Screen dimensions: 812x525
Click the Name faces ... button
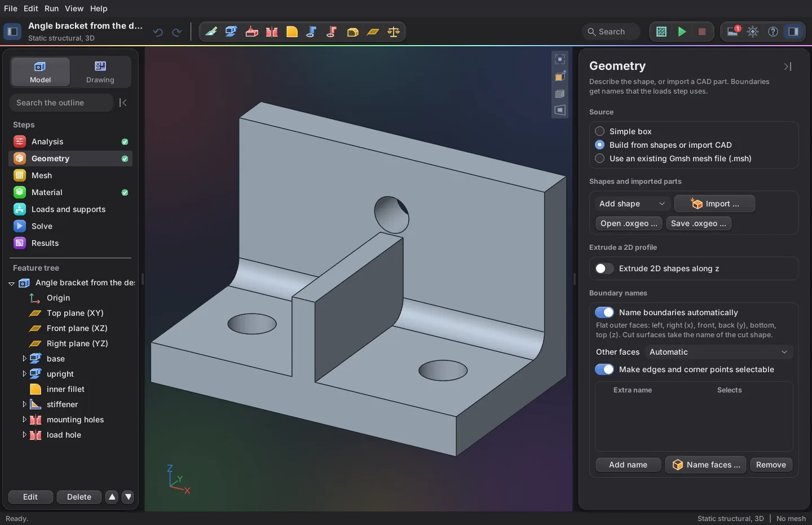pyautogui.click(x=706, y=465)
